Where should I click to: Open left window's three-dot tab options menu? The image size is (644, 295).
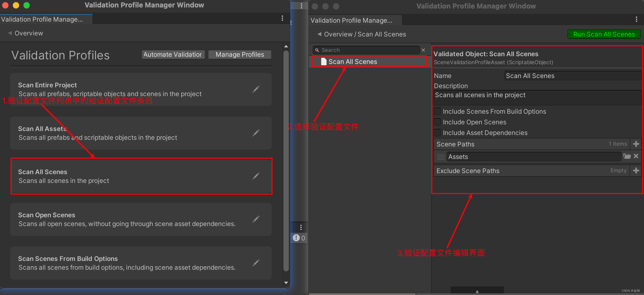[282, 18]
